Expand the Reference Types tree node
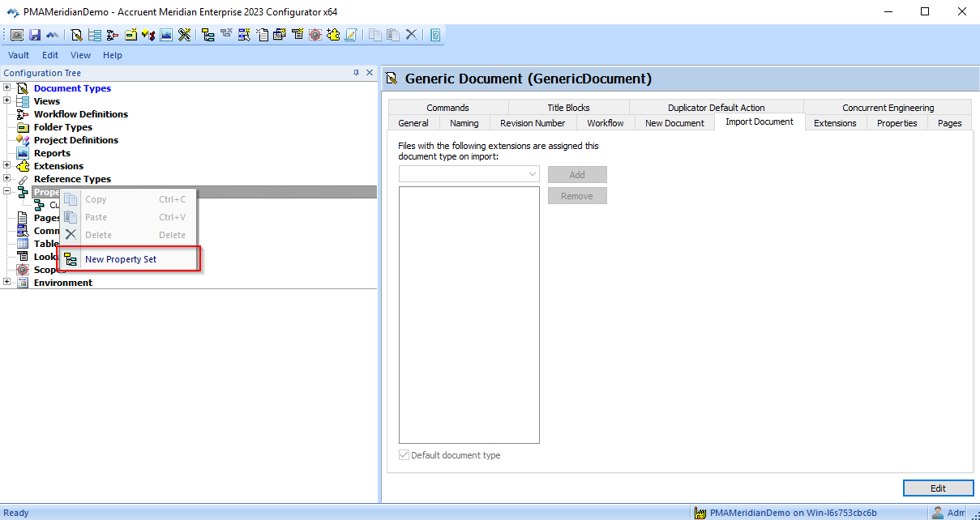 click(7, 178)
